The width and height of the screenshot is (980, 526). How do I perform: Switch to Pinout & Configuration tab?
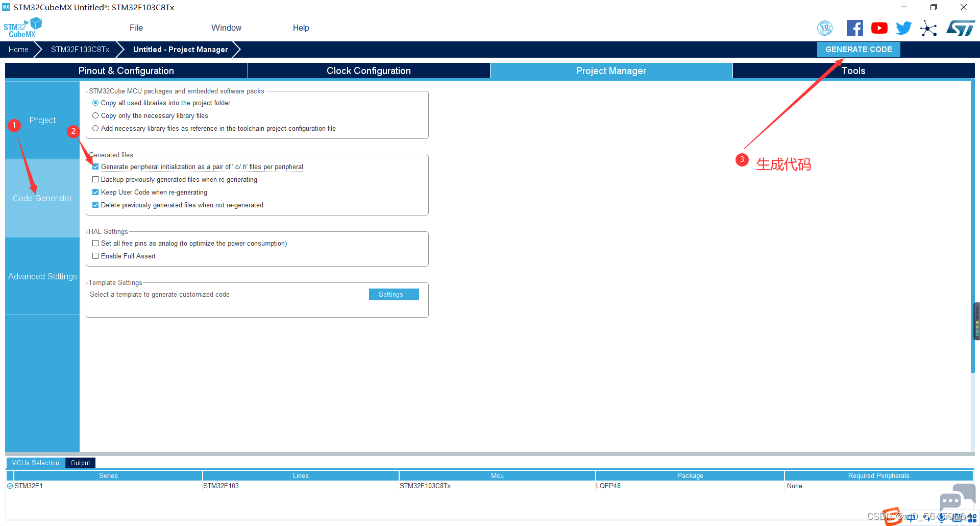click(126, 71)
